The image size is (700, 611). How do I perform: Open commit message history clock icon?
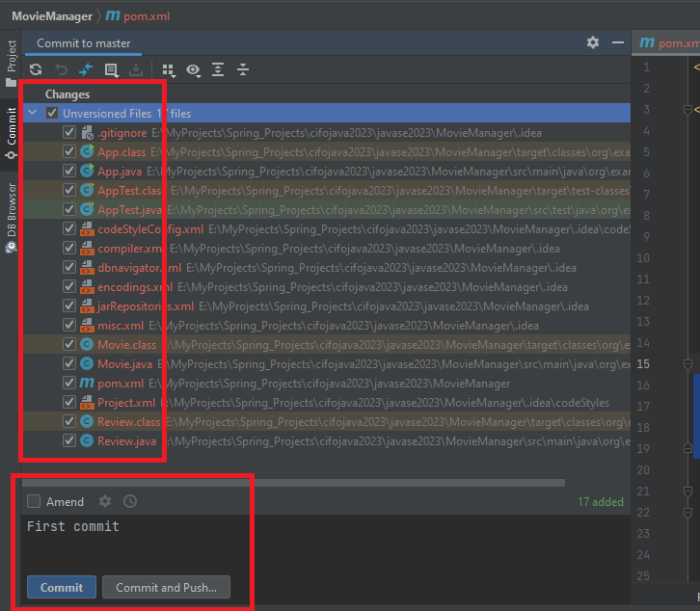tap(130, 501)
